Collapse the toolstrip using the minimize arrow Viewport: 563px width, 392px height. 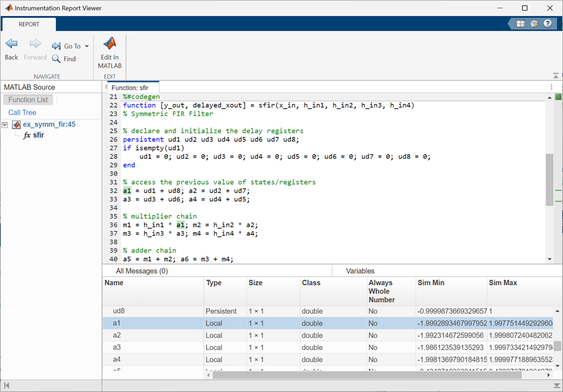[556, 75]
